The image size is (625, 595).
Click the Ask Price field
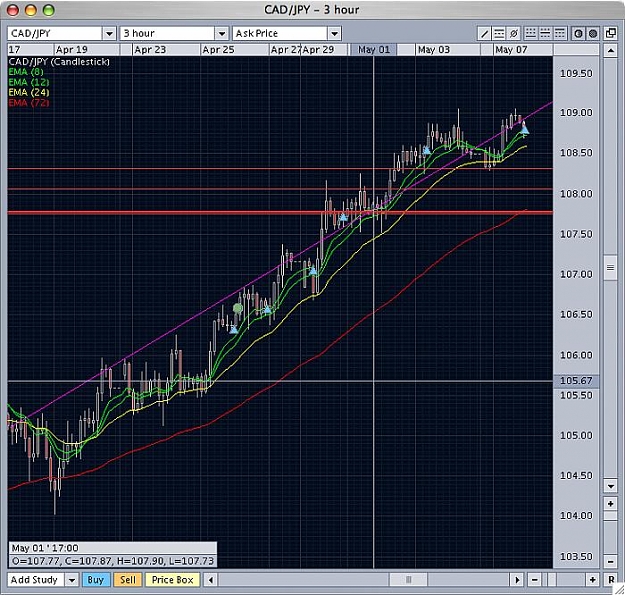280,33
